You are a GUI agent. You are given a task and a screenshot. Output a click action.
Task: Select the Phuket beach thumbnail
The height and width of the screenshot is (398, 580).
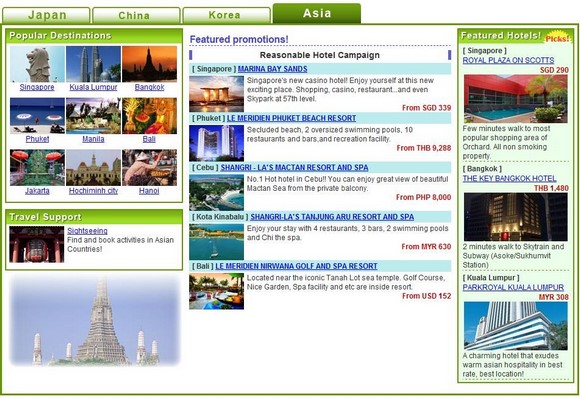(x=37, y=116)
